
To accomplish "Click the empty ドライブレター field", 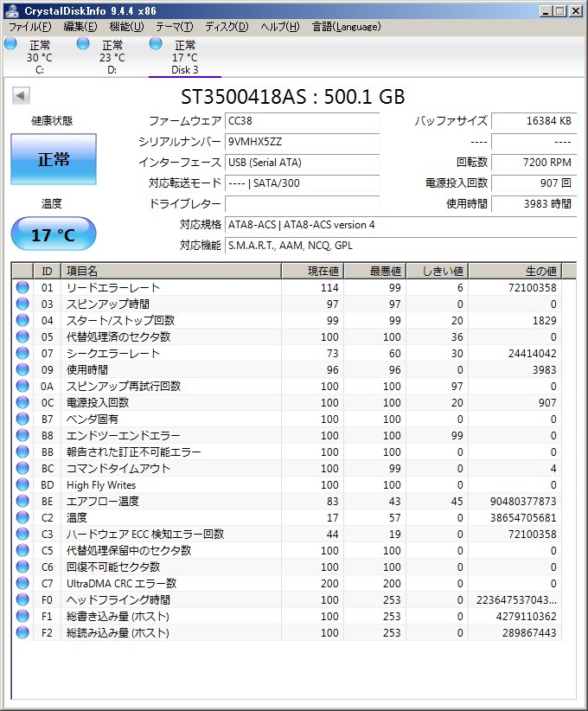I will point(303,204).
